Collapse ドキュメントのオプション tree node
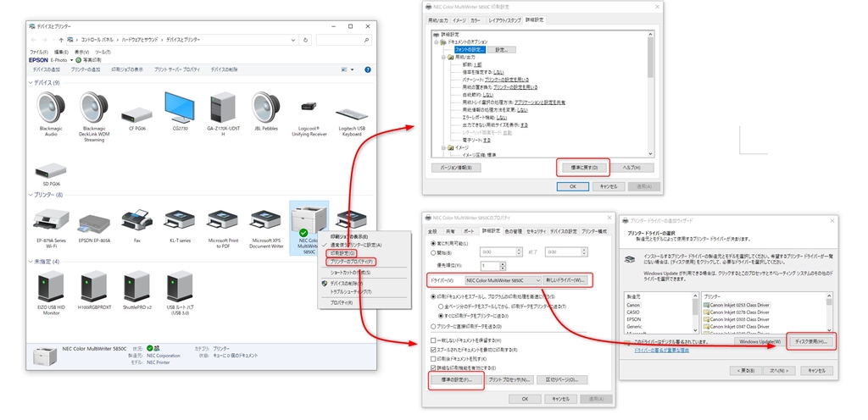The image size is (868, 420). 437,42
